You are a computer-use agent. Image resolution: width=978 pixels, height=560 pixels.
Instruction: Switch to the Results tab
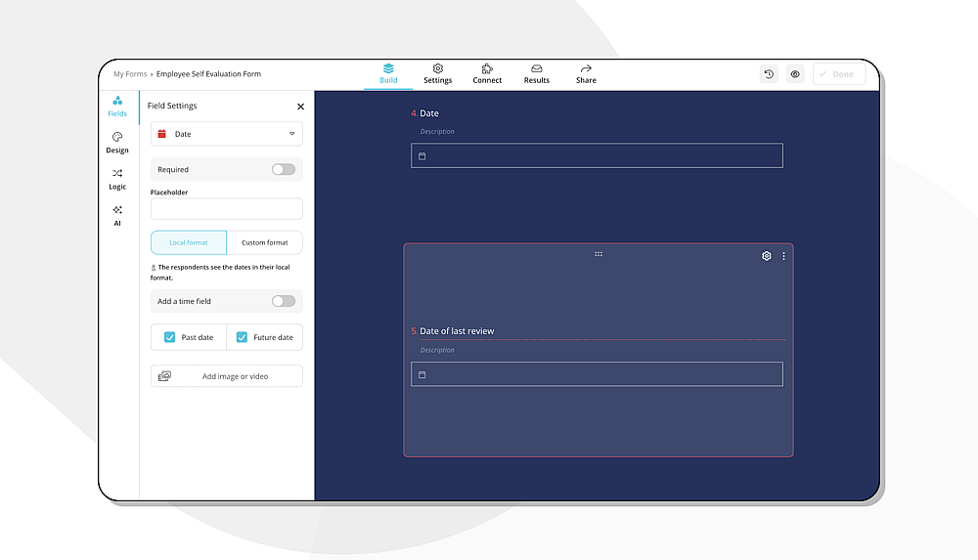(x=536, y=73)
